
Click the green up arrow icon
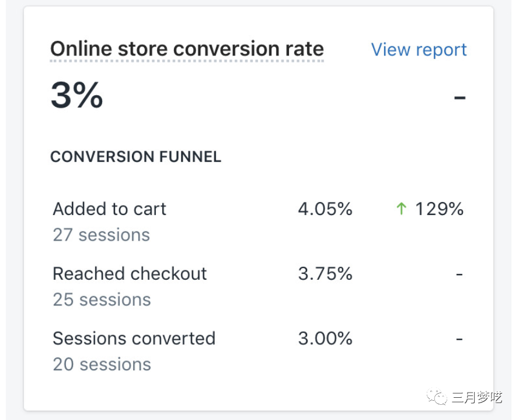tap(401, 209)
